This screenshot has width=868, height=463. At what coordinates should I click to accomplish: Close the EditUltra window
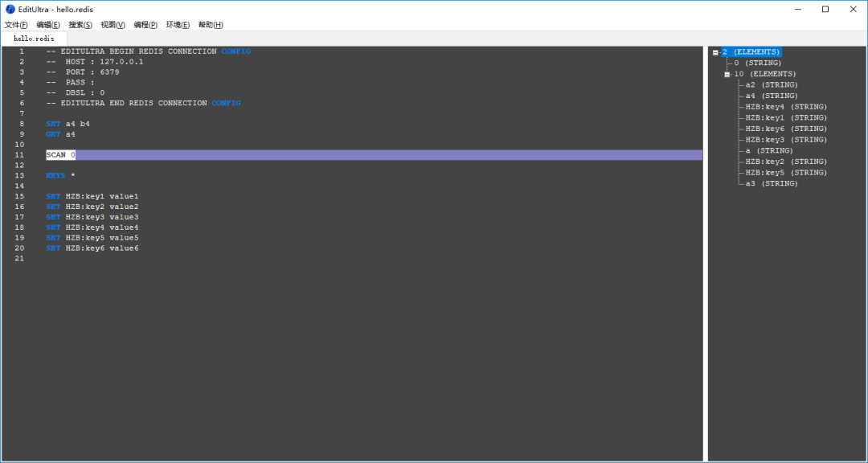click(853, 10)
